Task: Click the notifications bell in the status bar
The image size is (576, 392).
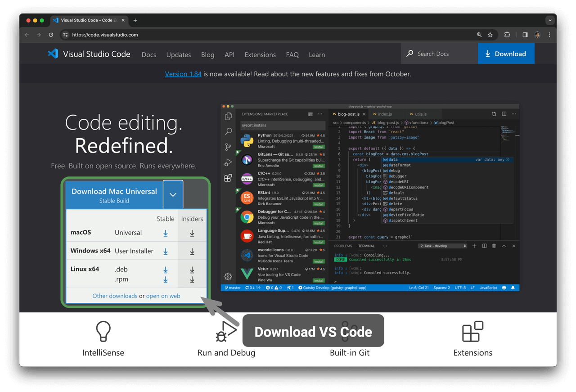Action: (x=513, y=287)
